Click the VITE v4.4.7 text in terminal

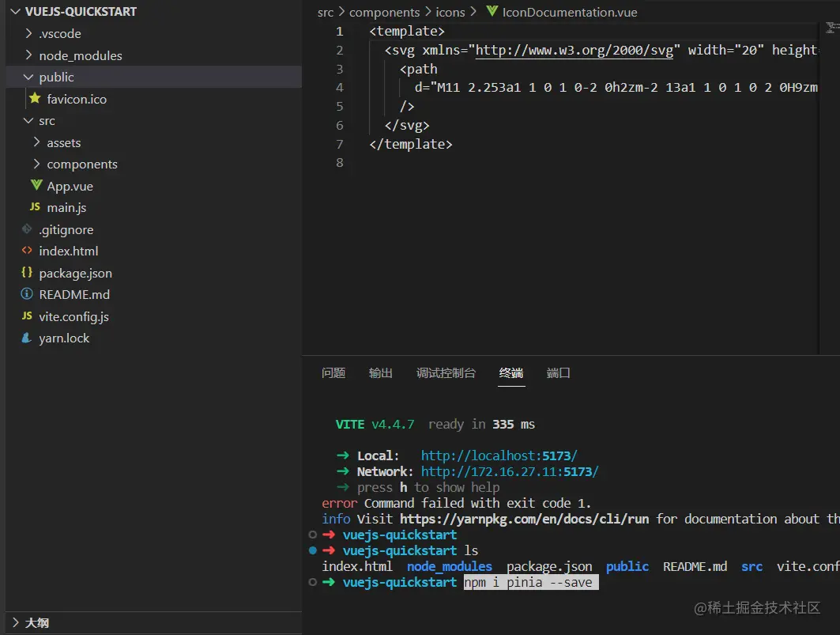pyautogui.click(x=375, y=424)
